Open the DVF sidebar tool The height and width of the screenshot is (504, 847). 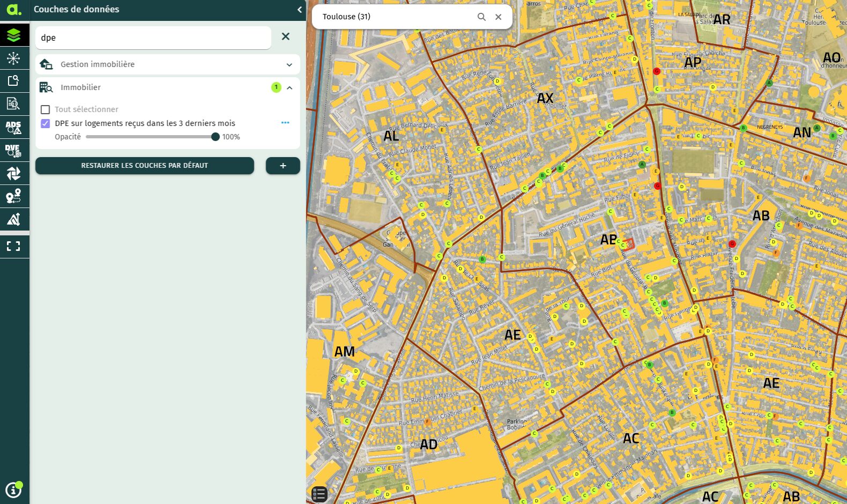(14, 151)
